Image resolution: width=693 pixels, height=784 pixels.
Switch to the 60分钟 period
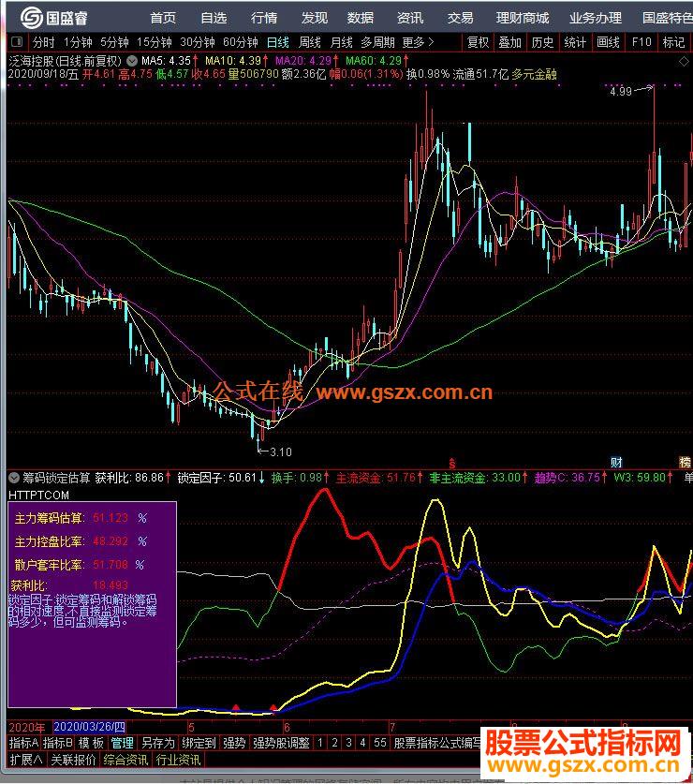click(241, 42)
